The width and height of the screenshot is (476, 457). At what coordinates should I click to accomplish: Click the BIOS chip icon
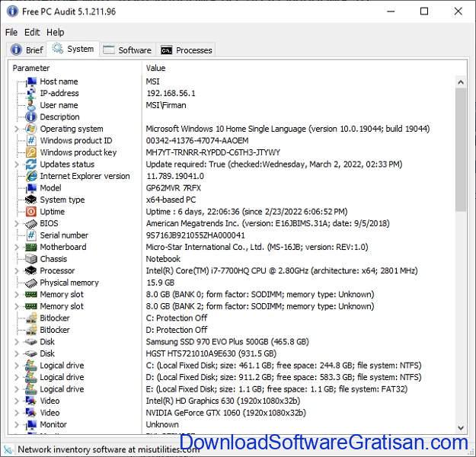pos(31,224)
